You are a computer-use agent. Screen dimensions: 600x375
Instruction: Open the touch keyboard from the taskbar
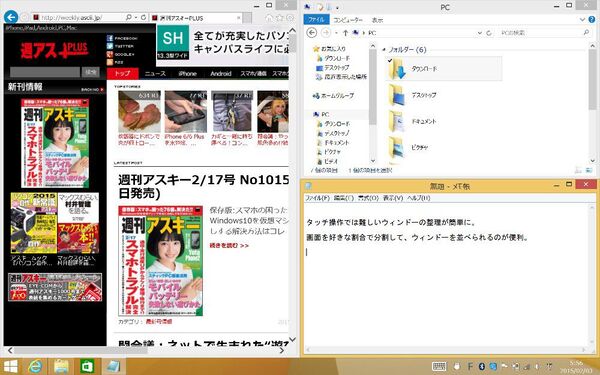point(439,367)
